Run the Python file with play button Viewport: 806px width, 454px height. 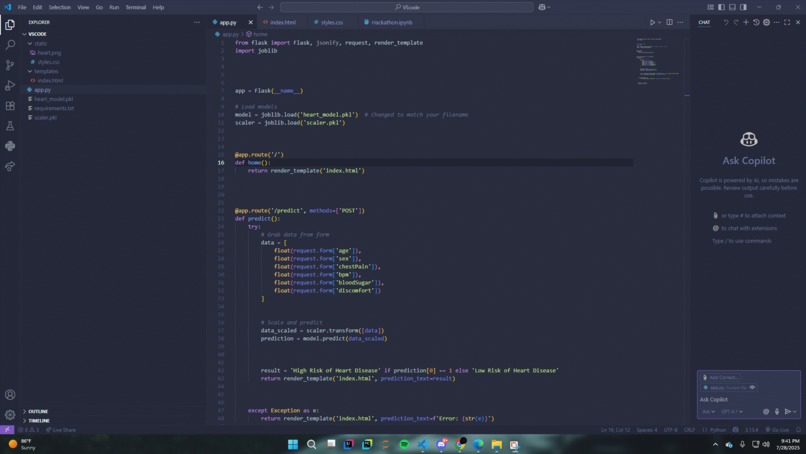[x=652, y=22]
